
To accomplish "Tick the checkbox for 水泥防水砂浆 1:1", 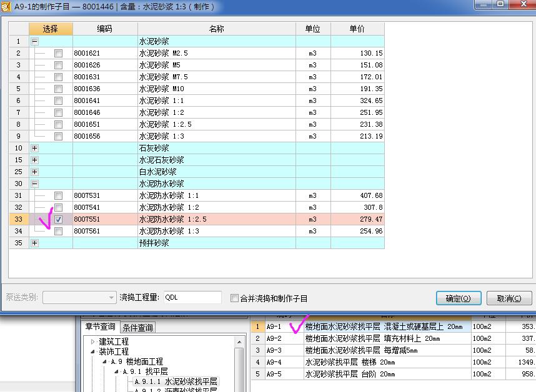I will [59, 195].
